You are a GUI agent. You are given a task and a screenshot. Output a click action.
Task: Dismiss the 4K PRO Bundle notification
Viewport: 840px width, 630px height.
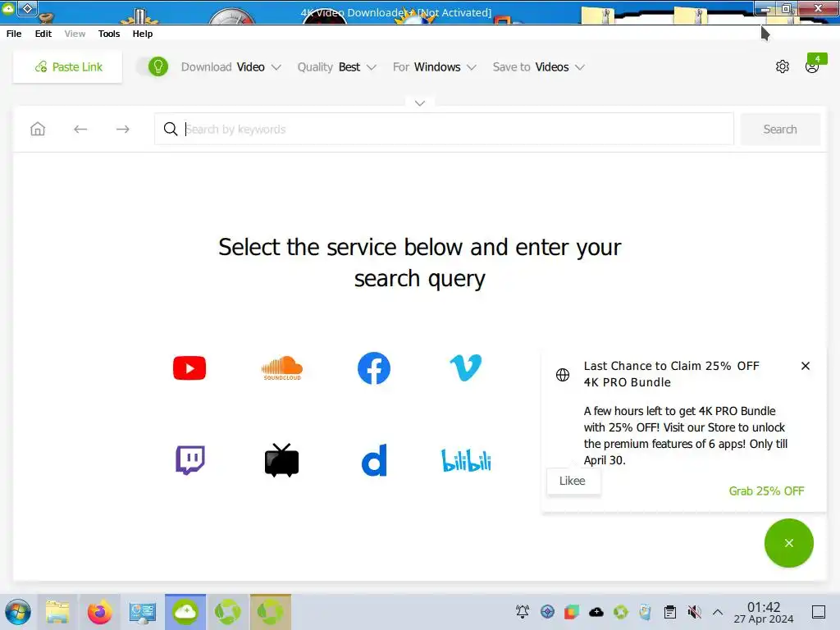coord(806,366)
